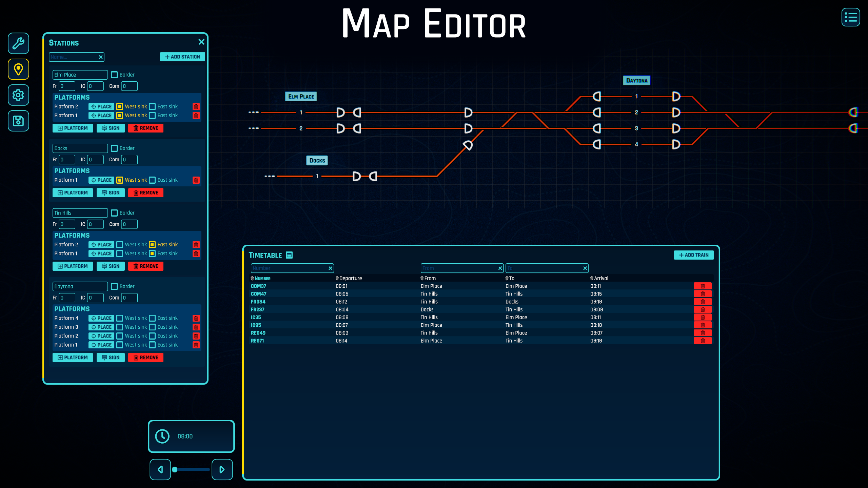Clear the From filter with its X
This screenshot has height=488, width=868.
(x=499, y=268)
